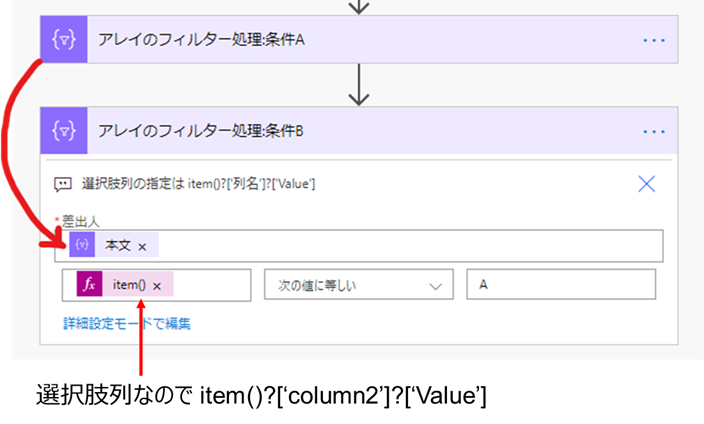The height and width of the screenshot is (424, 704).
Task: Click the 差出人 field label
Action: click(x=80, y=221)
